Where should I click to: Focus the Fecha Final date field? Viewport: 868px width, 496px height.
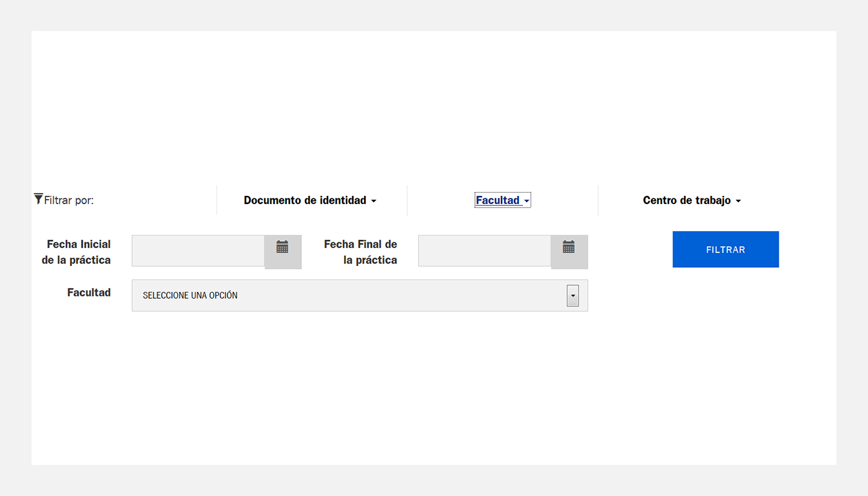pos(485,250)
